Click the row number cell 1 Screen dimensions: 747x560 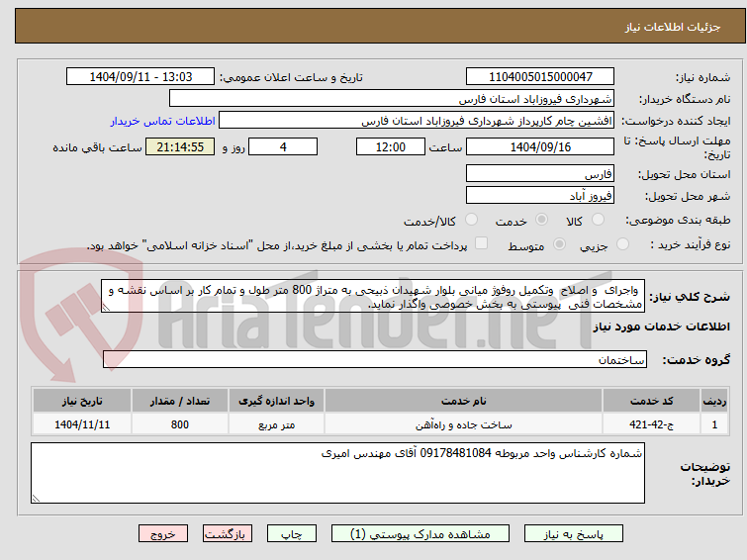click(x=714, y=424)
